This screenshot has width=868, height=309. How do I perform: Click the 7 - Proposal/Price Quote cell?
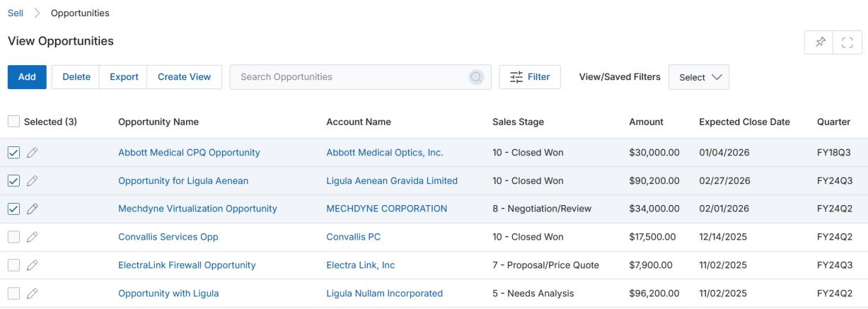(545, 265)
